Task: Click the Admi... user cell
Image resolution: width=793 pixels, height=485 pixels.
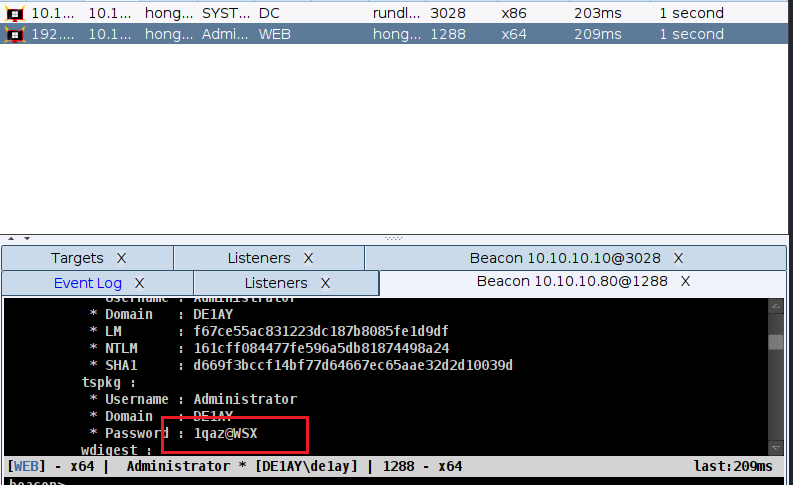Action: click(x=225, y=34)
